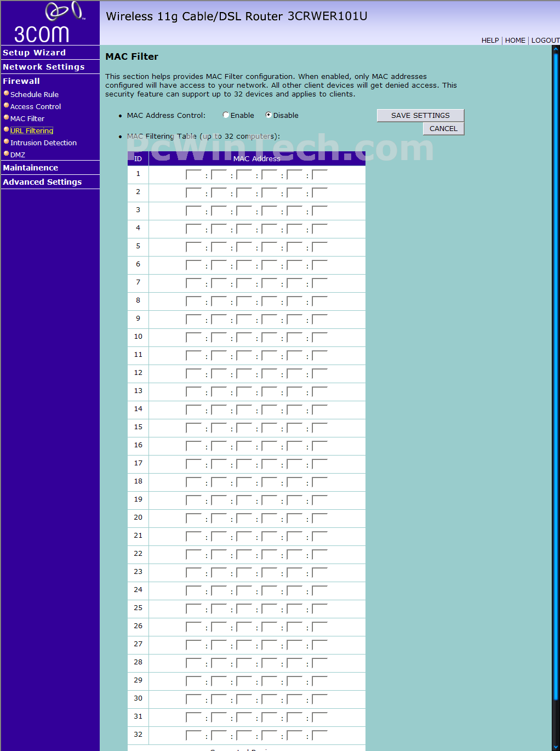The image size is (560, 751).
Task: Click the bullet icon beside MAC Filter
Action: pos(7,117)
